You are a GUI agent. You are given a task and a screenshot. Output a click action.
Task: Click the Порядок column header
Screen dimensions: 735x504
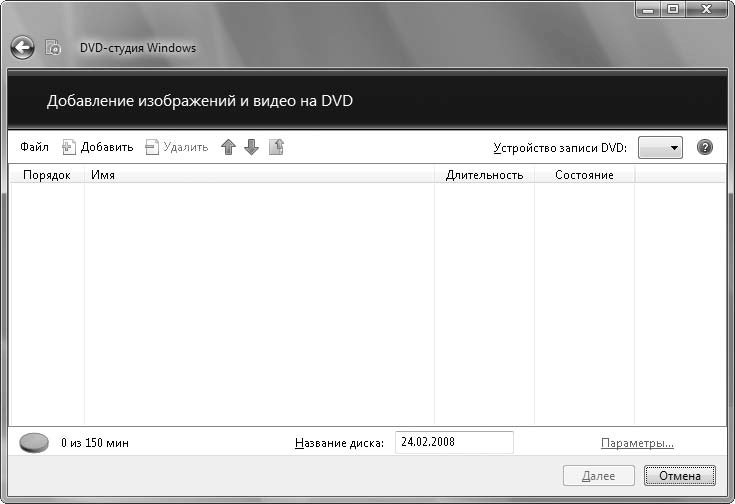click(46, 175)
